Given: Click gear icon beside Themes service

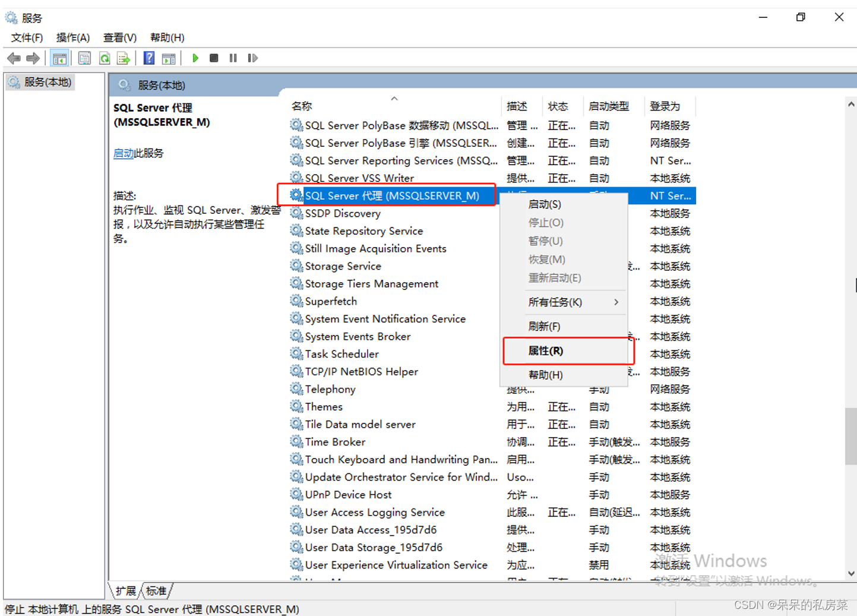Looking at the screenshot, I should tap(296, 406).
